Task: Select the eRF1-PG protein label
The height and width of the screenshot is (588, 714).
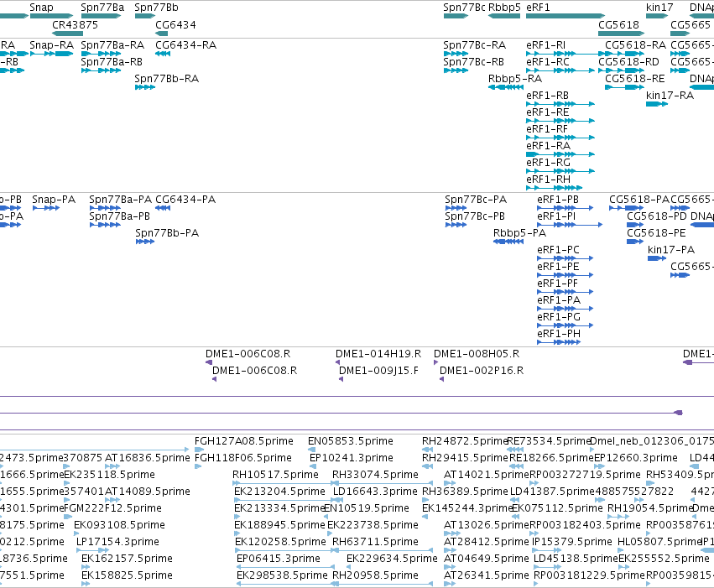Action: tap(559, 317)
